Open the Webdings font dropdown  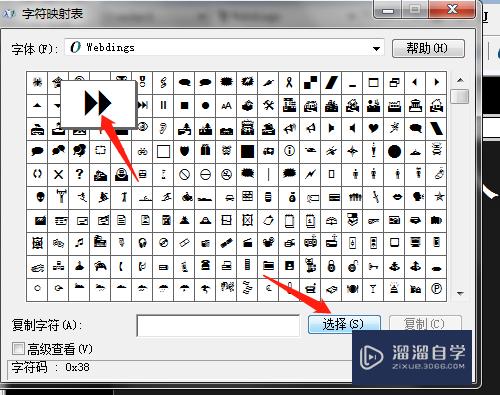pyautogui.click(x=376, y=49)
